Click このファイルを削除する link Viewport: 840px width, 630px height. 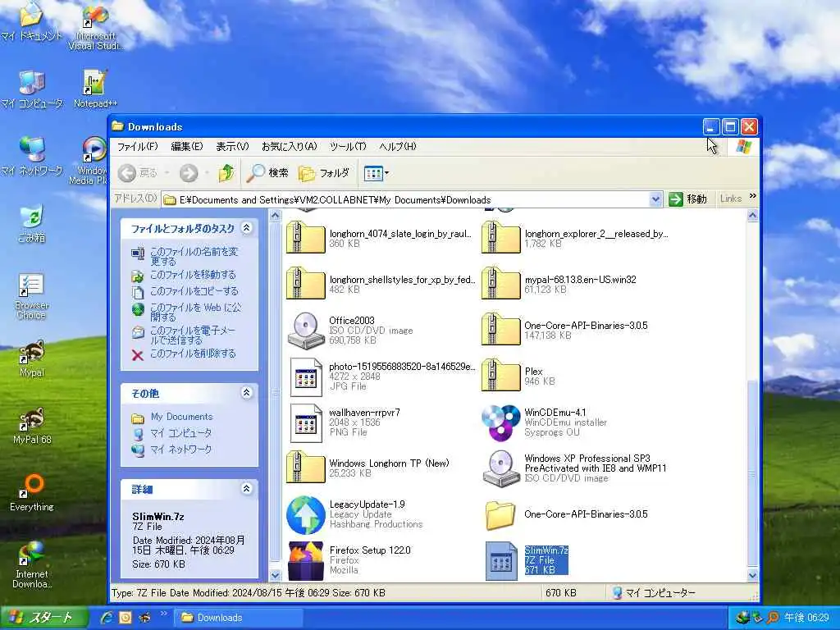[x=193, y=354]
